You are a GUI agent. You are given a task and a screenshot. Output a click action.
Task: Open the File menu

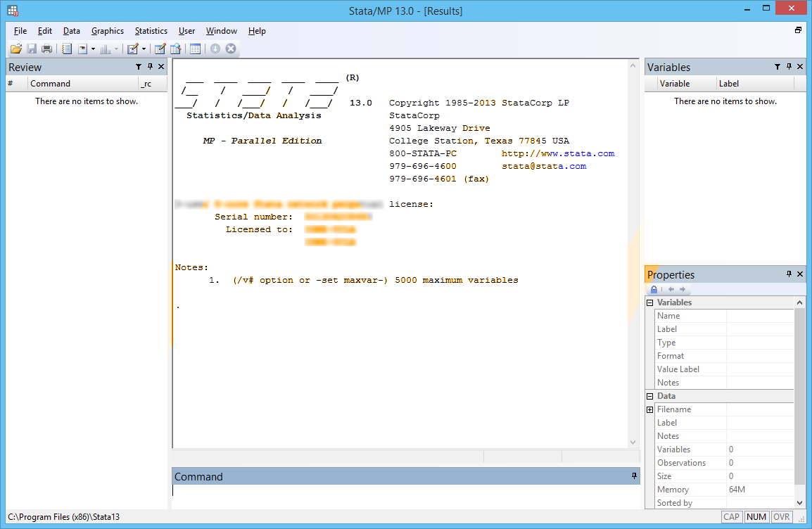click(x=20, y=31)
